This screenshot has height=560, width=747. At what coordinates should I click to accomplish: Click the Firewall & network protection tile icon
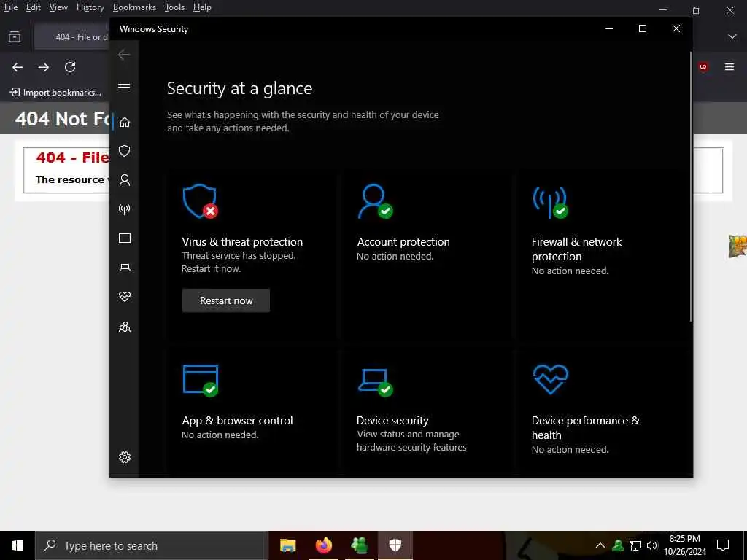[550, 202]
